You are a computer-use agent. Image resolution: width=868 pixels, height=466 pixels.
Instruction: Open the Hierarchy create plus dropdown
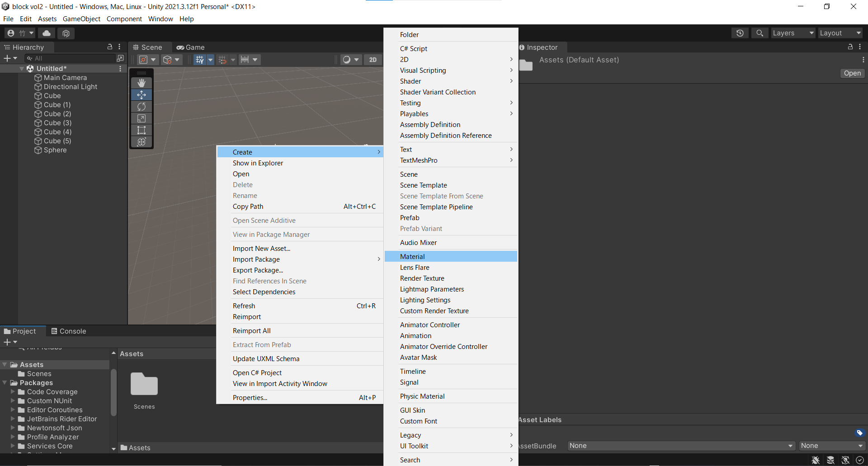pos(10,58)
